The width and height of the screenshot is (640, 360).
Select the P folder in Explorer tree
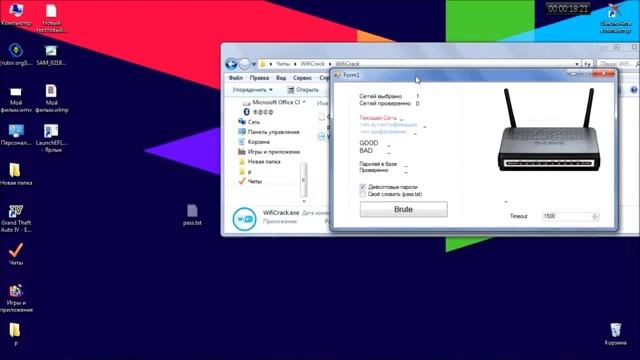coord(245,171)
